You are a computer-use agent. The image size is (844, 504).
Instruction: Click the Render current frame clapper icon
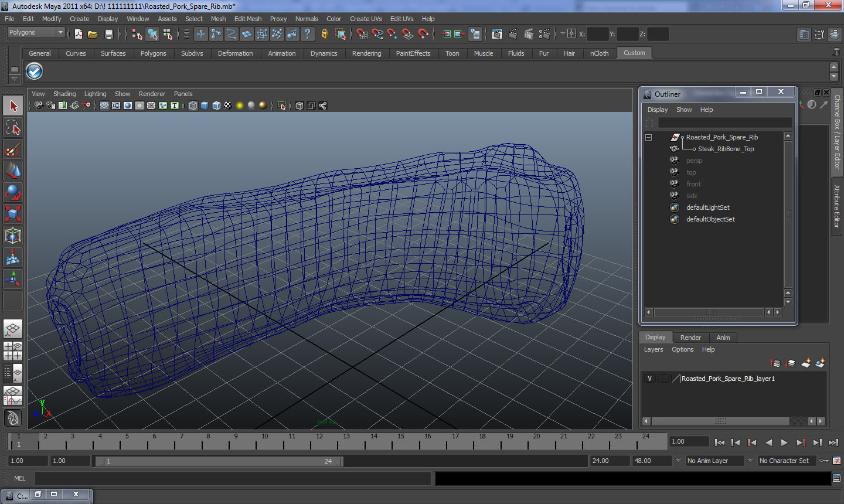point(513,34)
